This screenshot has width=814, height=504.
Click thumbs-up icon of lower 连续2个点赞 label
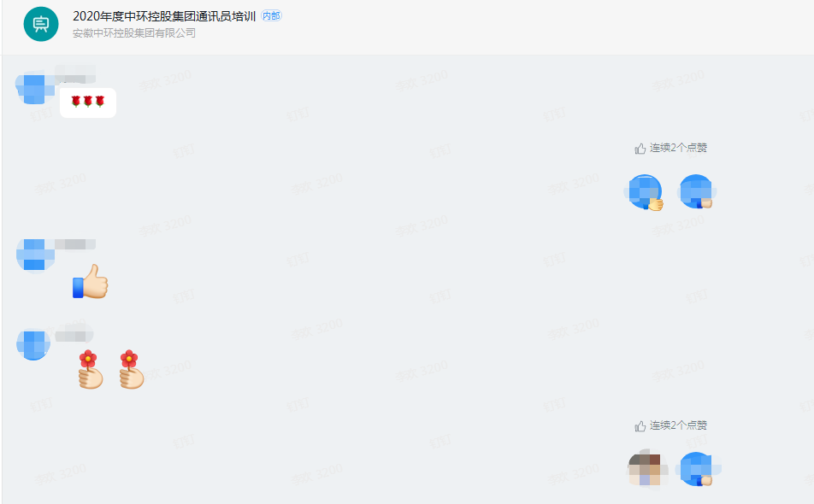(x=640, y=426)
